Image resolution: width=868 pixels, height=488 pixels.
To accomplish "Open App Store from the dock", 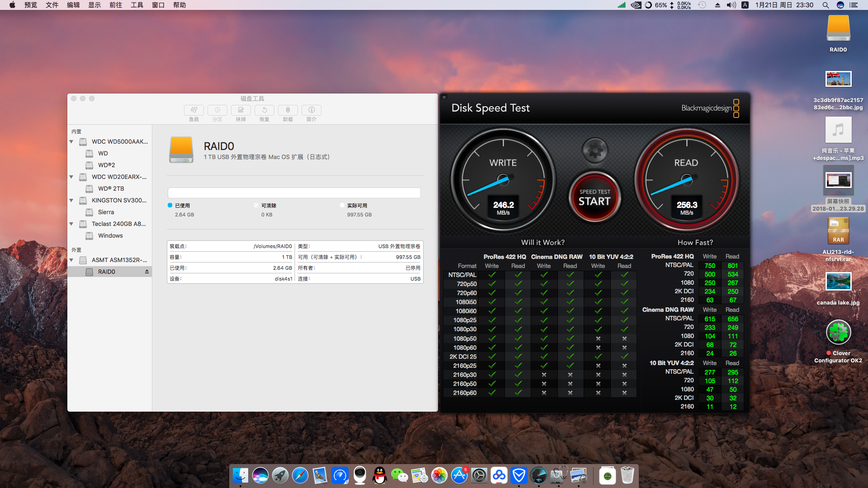I will [x=459, y=475].
